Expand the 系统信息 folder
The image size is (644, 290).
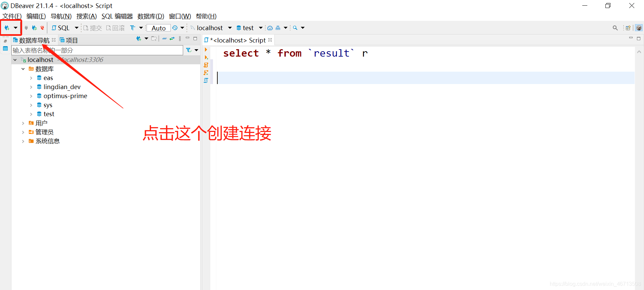pyautogui.click(x=23, y=141)
